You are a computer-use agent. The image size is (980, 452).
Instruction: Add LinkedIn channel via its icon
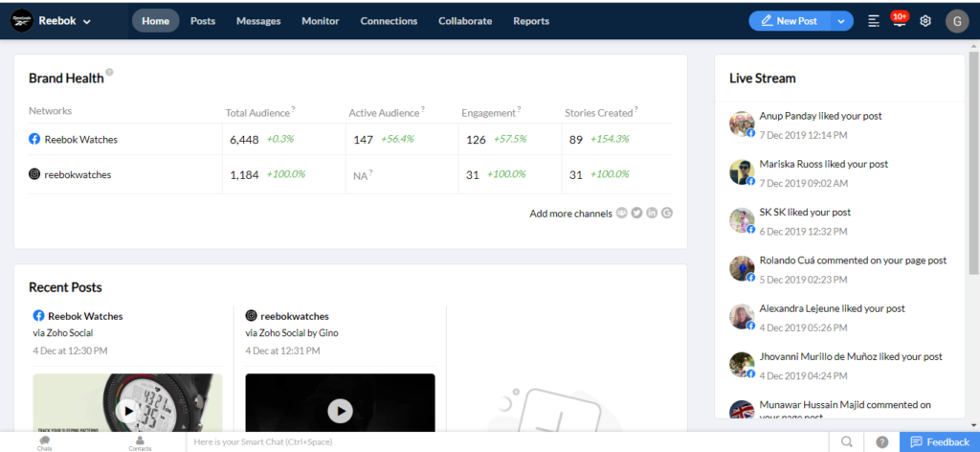(652, 213)
